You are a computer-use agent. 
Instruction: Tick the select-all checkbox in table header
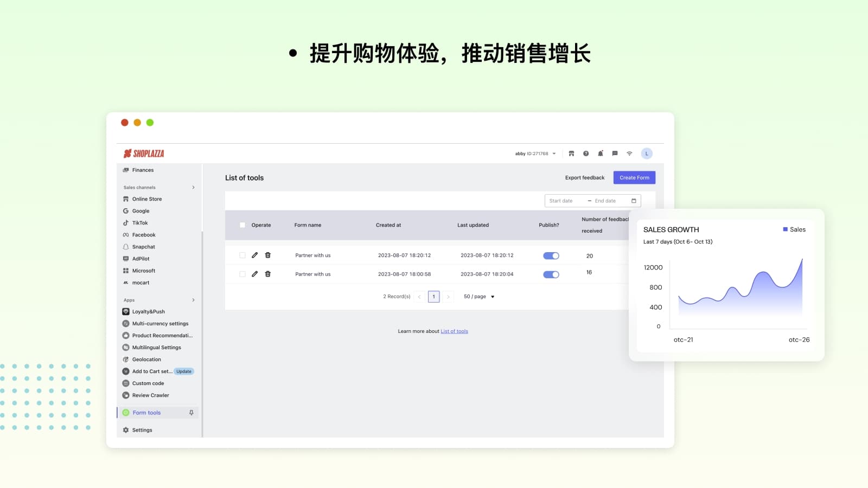click(x=242, y=225)
